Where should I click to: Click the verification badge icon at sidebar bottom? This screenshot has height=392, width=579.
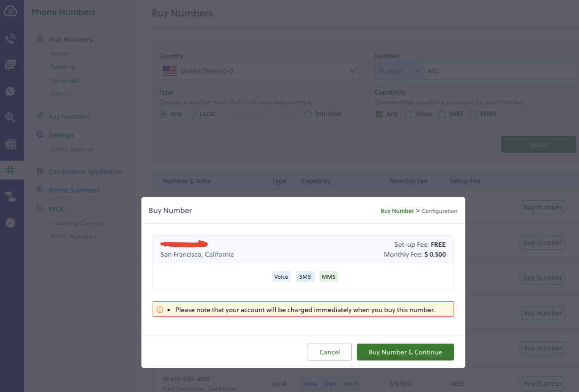coord(11,222)
